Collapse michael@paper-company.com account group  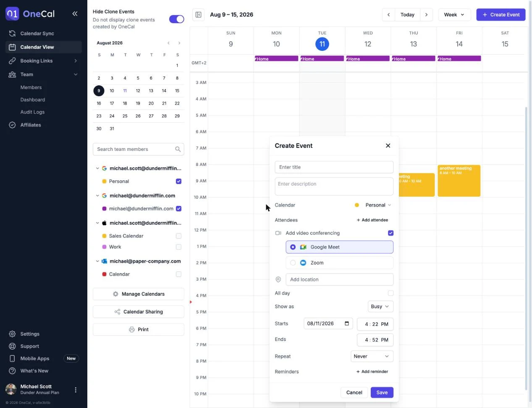[x=97, y=261]
